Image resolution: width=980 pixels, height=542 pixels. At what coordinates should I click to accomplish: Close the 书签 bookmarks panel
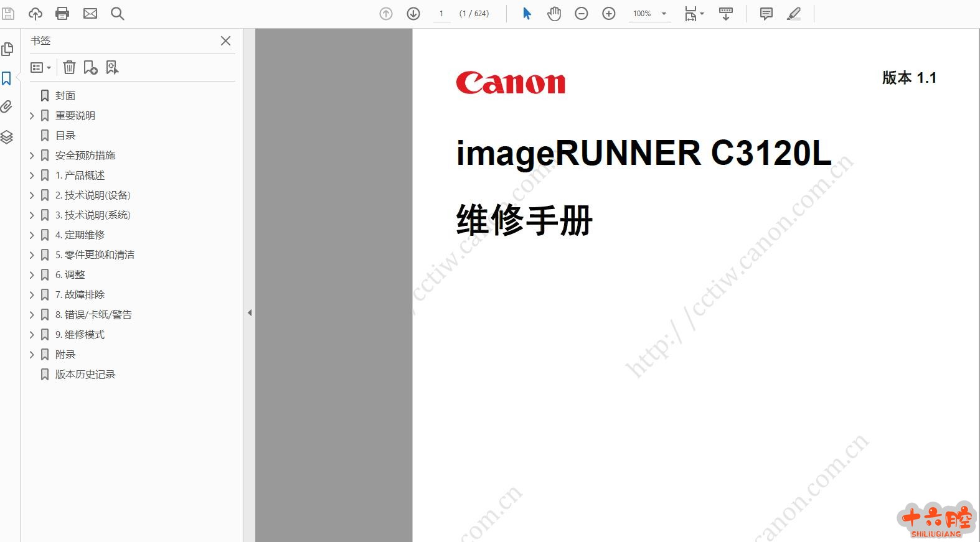[x=225, y=40]
